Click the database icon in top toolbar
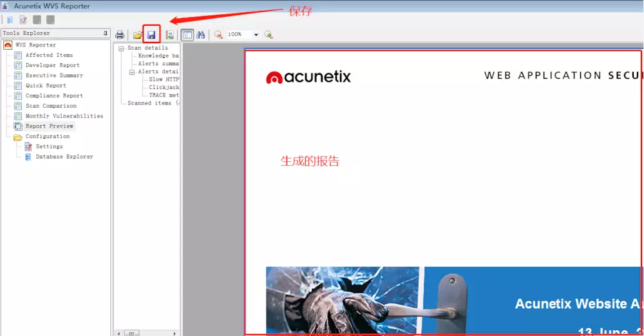This screenshot has width=644, height=336. (x=10, y=20)
